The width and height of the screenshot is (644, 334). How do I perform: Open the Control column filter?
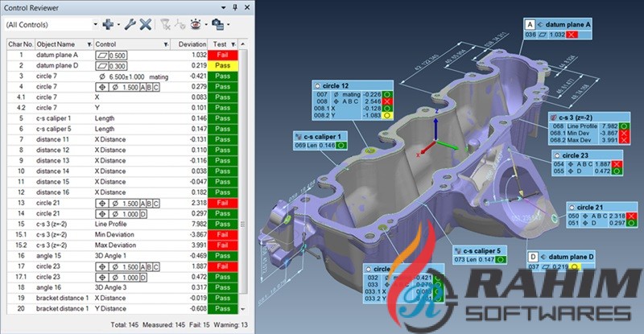(166, 44)
